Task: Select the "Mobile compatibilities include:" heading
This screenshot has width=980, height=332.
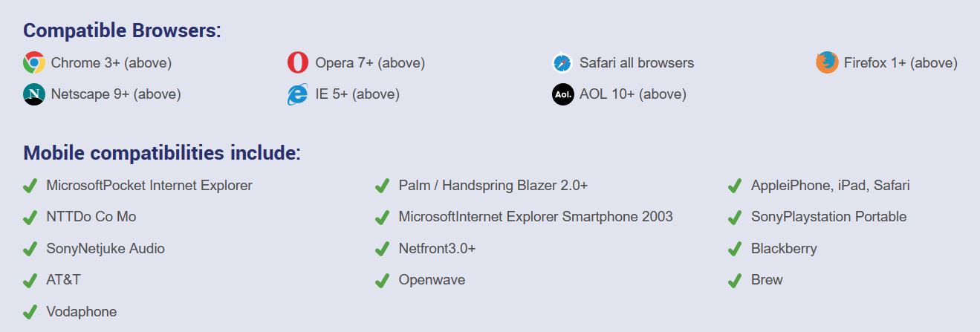Action: [x=162, y=153]
